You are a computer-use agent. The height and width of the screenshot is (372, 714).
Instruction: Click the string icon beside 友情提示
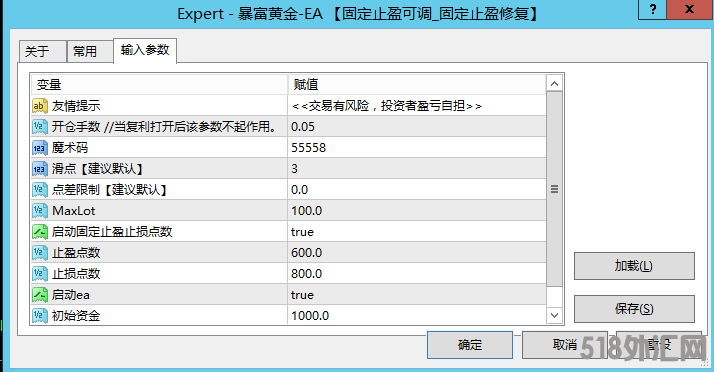click(x=40, y=106)
